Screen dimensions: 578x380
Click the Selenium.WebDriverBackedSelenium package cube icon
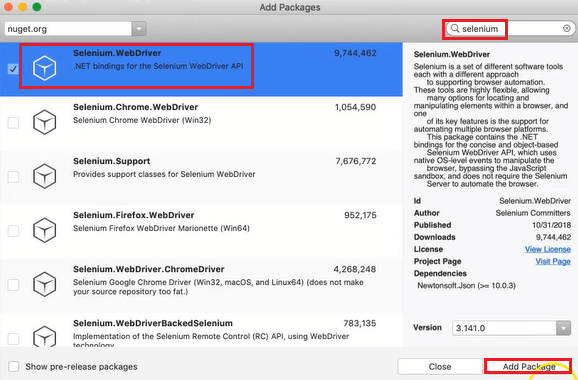coord(44,336)
